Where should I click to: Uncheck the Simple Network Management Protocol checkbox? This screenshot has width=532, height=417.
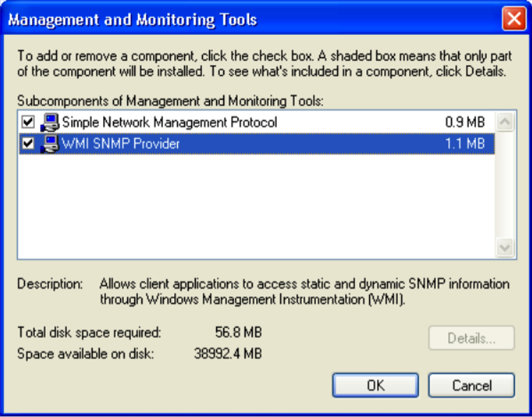(x=28, y=122)
